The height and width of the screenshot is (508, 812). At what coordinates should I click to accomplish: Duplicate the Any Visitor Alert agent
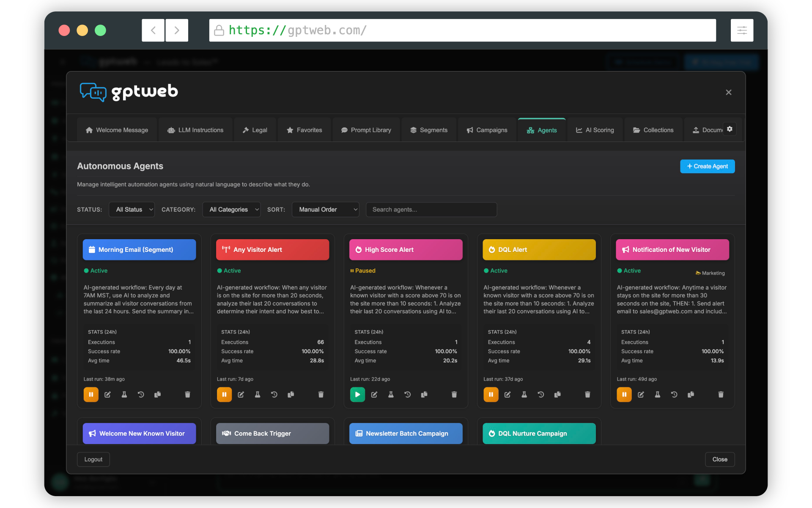[291, 395]
